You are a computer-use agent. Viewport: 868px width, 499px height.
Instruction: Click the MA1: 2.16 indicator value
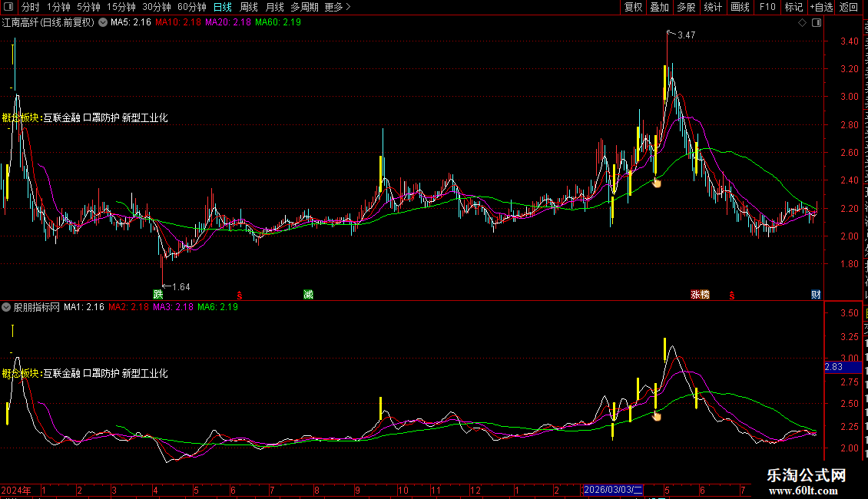tap(84, 307)
